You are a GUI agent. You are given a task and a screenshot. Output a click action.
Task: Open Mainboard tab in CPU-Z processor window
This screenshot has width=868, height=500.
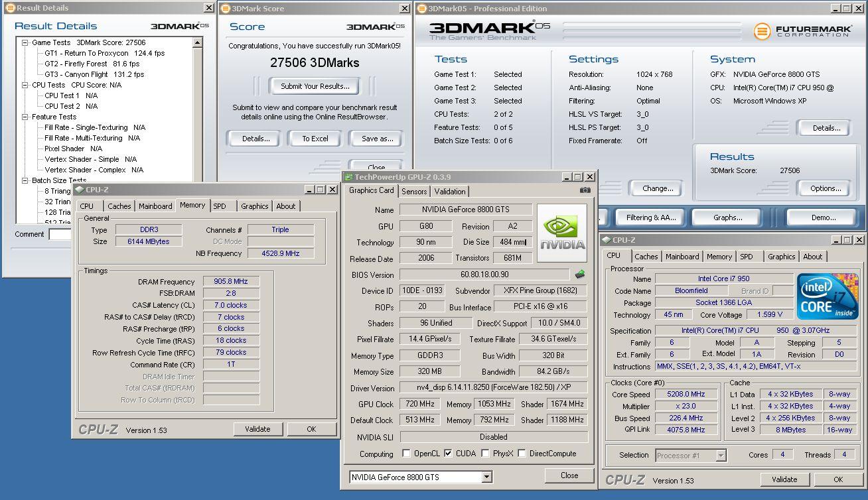click(682, 257)
